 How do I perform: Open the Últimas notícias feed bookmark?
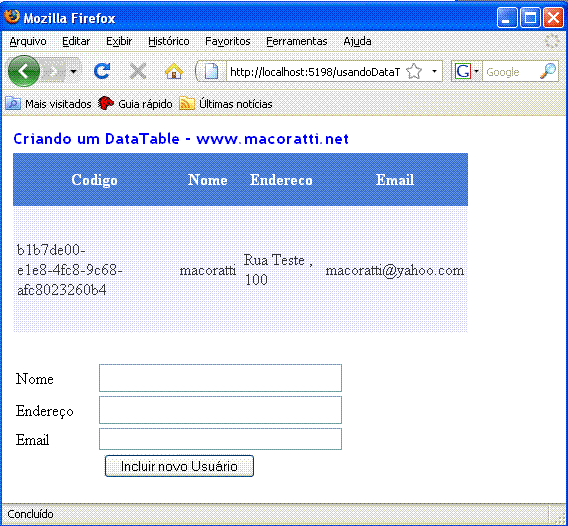(x=226, y=104)
